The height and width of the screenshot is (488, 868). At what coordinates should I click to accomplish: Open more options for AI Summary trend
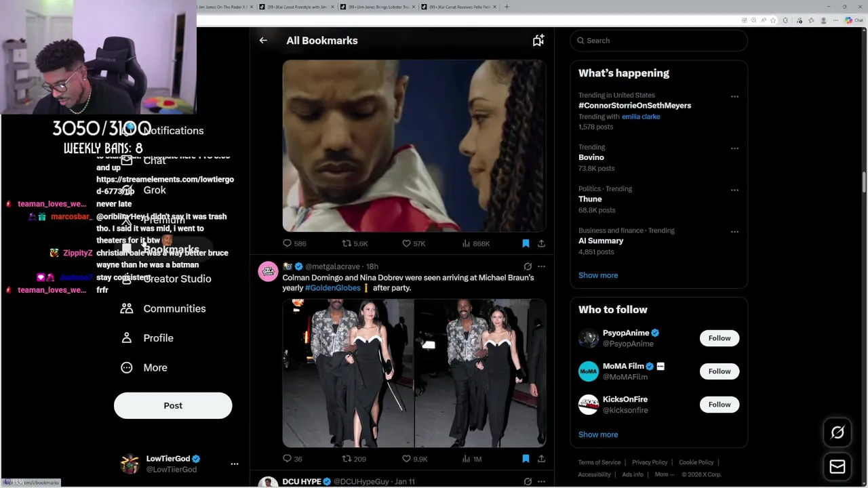pos(734,232)
